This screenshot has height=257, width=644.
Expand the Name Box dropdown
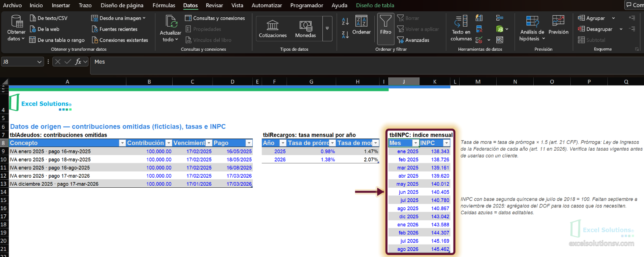(39, 62)
